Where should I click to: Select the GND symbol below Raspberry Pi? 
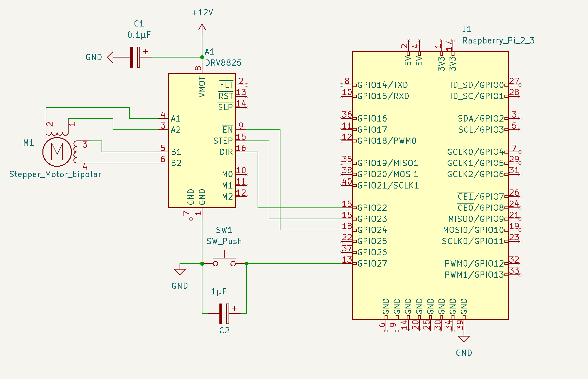[464, 339]
